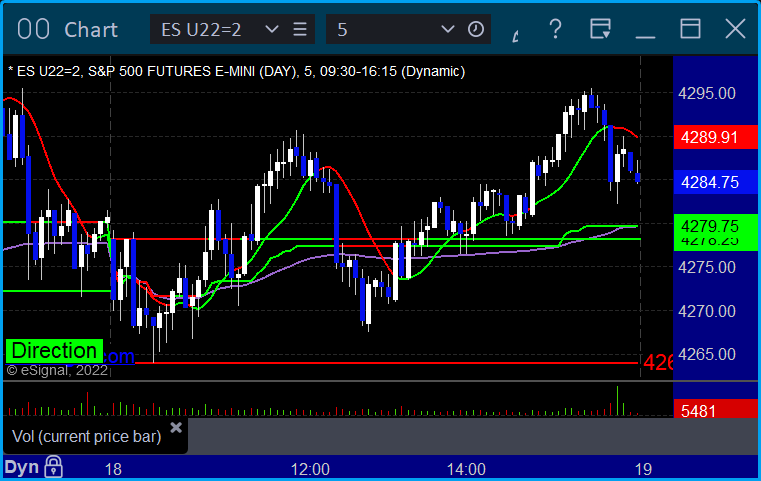Click the Dyn label on the time axis
The height and width of the screenshot is (481, 761).
click(22, 467)
